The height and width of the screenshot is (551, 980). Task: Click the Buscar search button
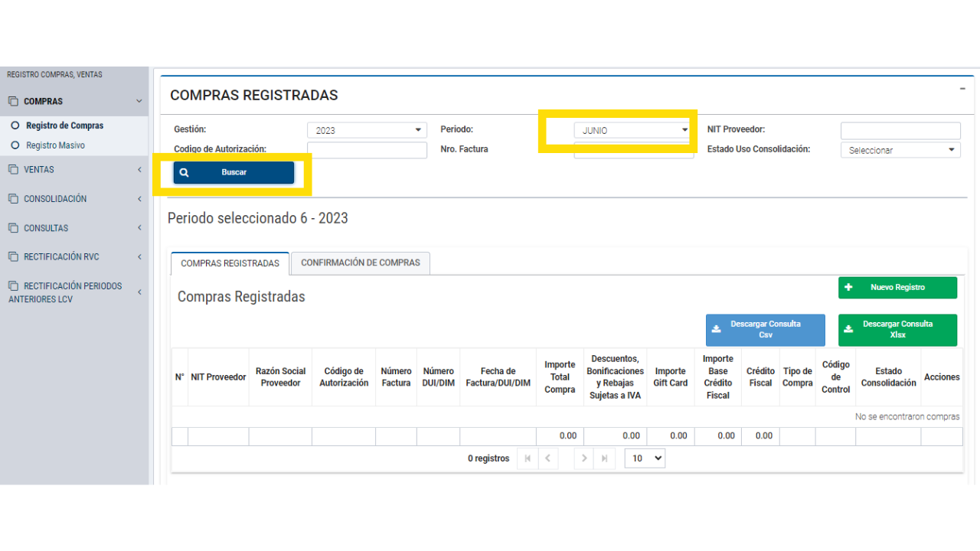(x=234, y=173)
